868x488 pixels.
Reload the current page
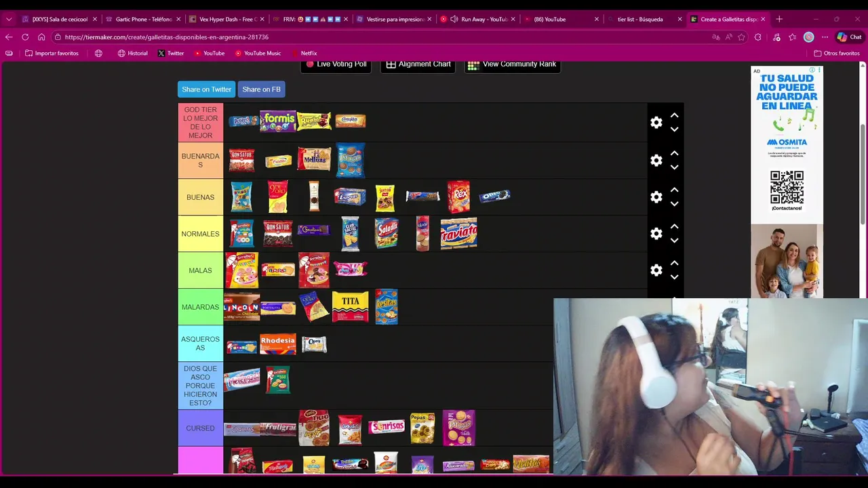click(x=25, y=37)
